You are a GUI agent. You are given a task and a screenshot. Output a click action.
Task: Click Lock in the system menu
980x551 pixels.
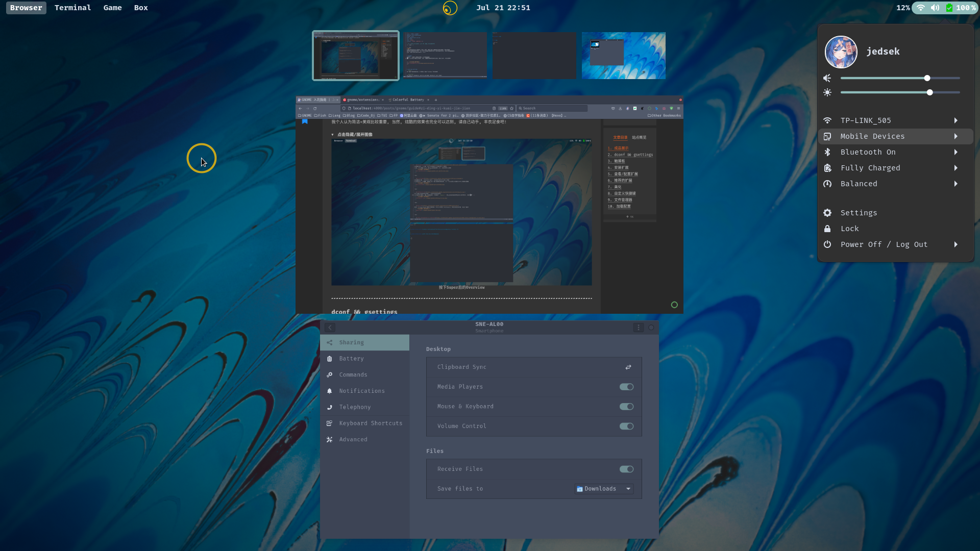click(849, 229)
